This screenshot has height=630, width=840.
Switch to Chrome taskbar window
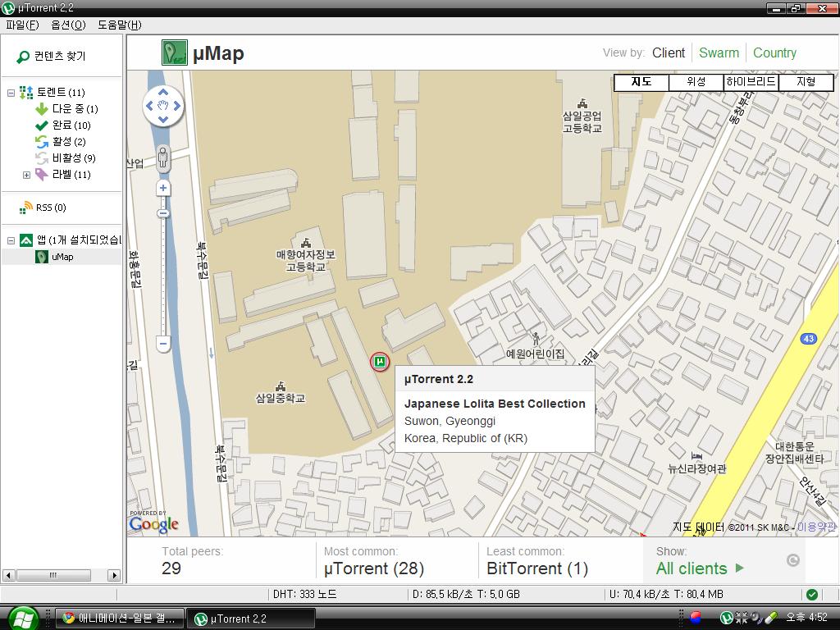point(121,619)
